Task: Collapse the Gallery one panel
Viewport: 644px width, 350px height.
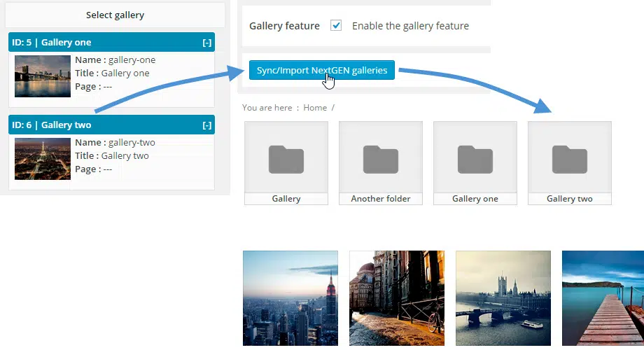Action: 206,43
